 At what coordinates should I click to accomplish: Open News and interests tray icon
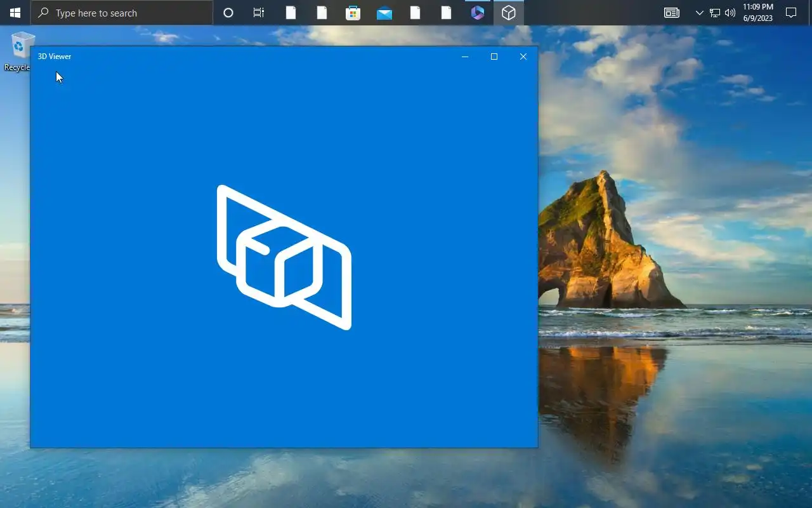coord(672,13)
